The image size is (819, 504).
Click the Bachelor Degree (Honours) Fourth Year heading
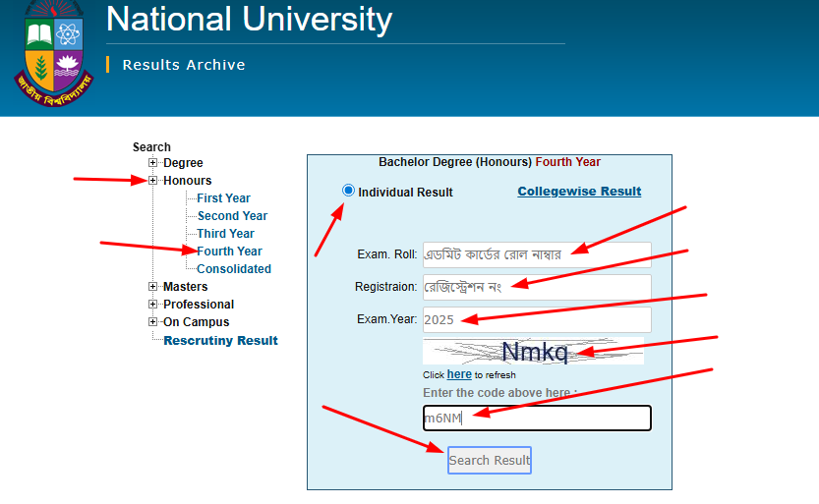pyautogui.click(x=490, y=162)
